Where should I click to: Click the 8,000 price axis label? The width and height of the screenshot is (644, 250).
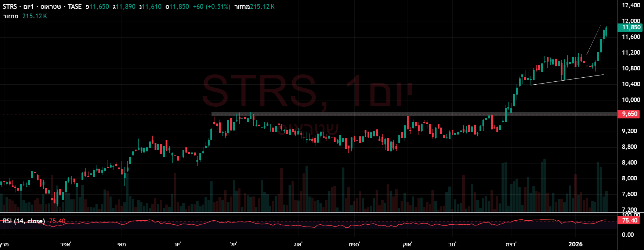pos(629,178)
